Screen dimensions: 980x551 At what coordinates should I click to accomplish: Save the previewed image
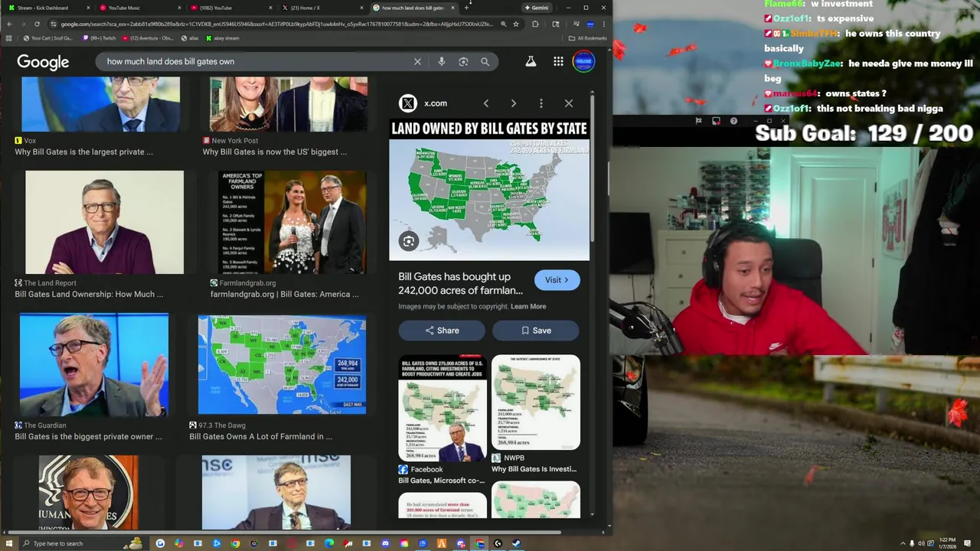536,331
